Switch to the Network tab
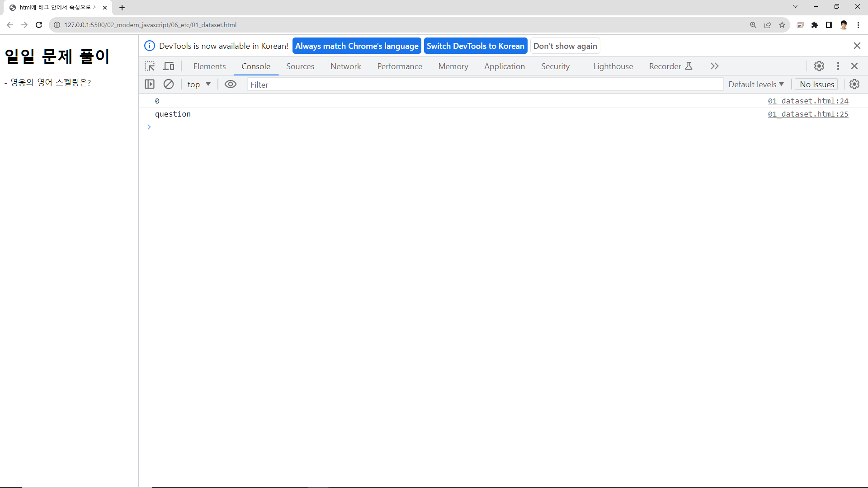Image resolution: width=868 pixels, height=488 pixels. 345,66
